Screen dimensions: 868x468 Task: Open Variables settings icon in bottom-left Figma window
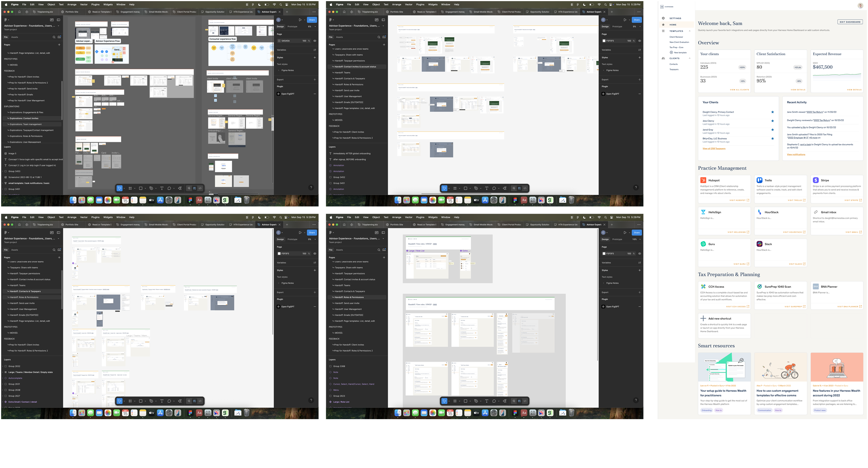(315, 262)
